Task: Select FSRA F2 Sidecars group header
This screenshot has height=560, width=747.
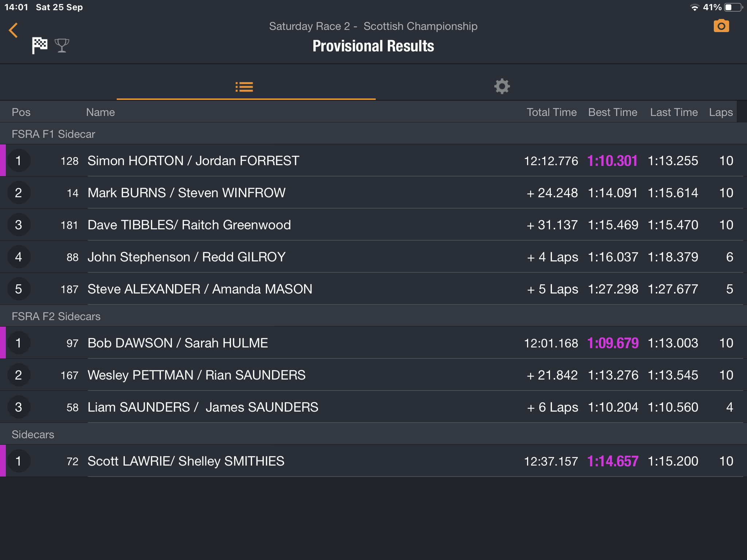Action: [x=373, y=316]
